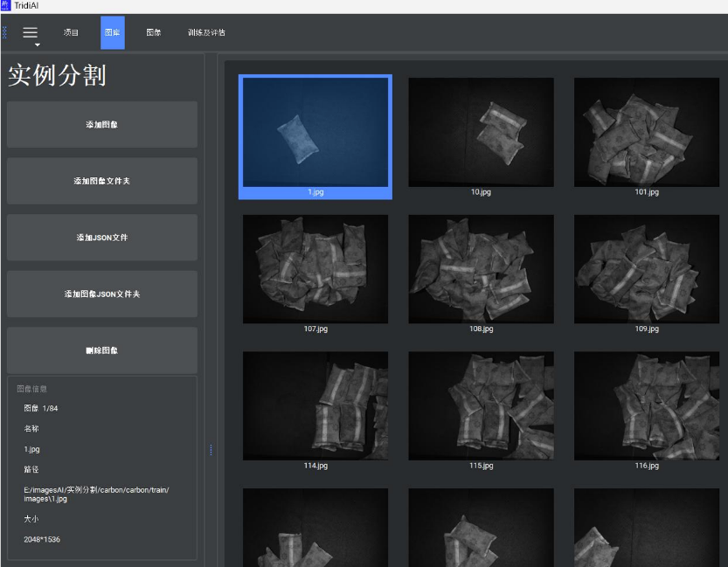728x567 pixels.
Task: Click the 添加JSON文件 button
Action: pyautogui.click(x=101, y=238)
